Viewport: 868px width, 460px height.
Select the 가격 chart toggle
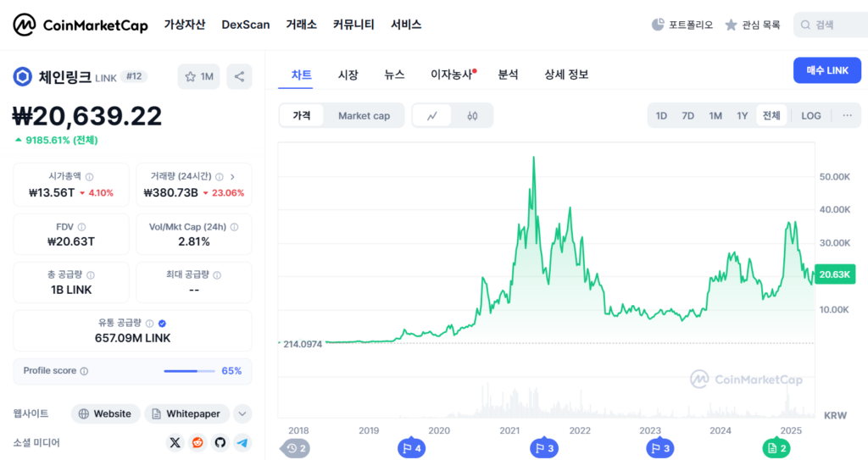tap(301, 115)
